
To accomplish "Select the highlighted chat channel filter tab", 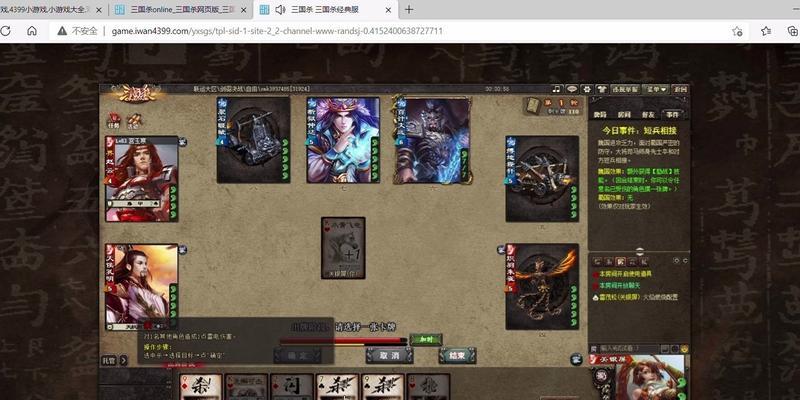I will pyautogui.click(x=620, y=261).
